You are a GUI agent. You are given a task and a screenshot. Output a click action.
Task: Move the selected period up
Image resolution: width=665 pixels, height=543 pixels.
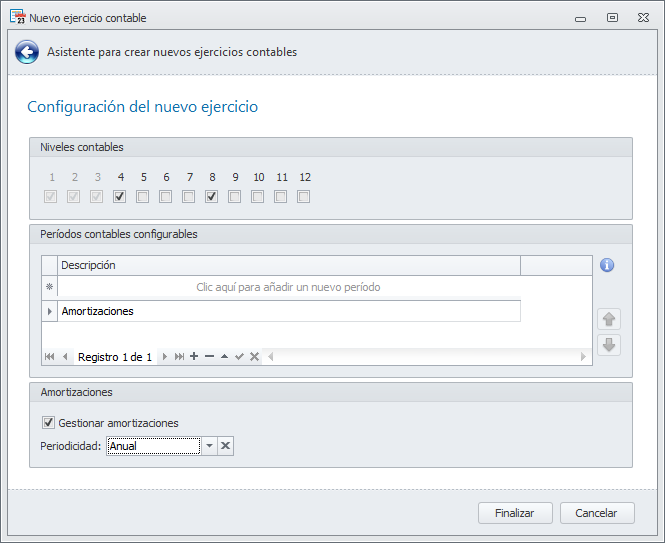608,320
